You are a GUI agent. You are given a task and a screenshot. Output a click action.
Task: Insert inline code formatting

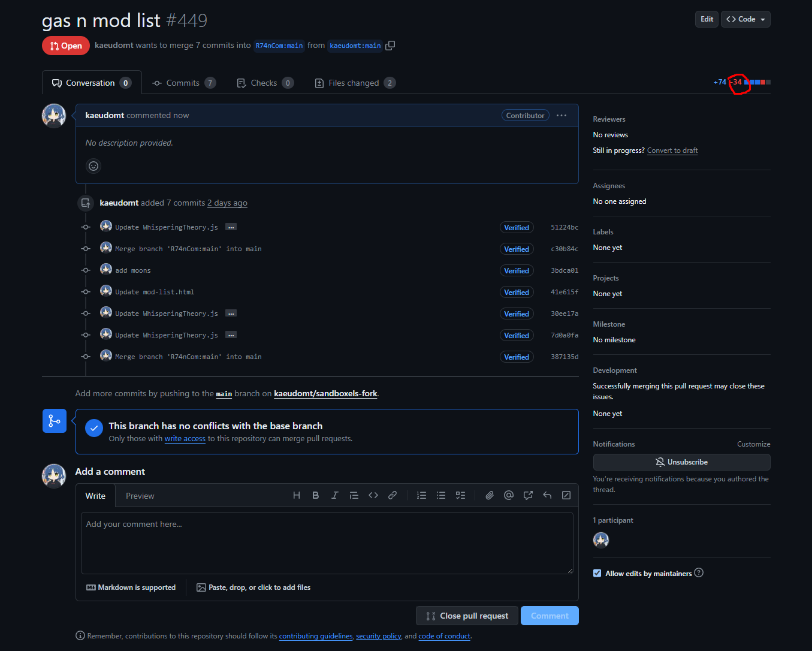pos(373,495)
